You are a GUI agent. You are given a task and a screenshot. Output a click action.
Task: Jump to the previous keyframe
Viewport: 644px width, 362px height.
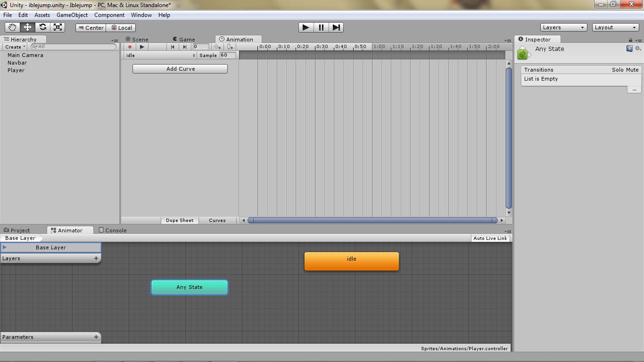173,47
